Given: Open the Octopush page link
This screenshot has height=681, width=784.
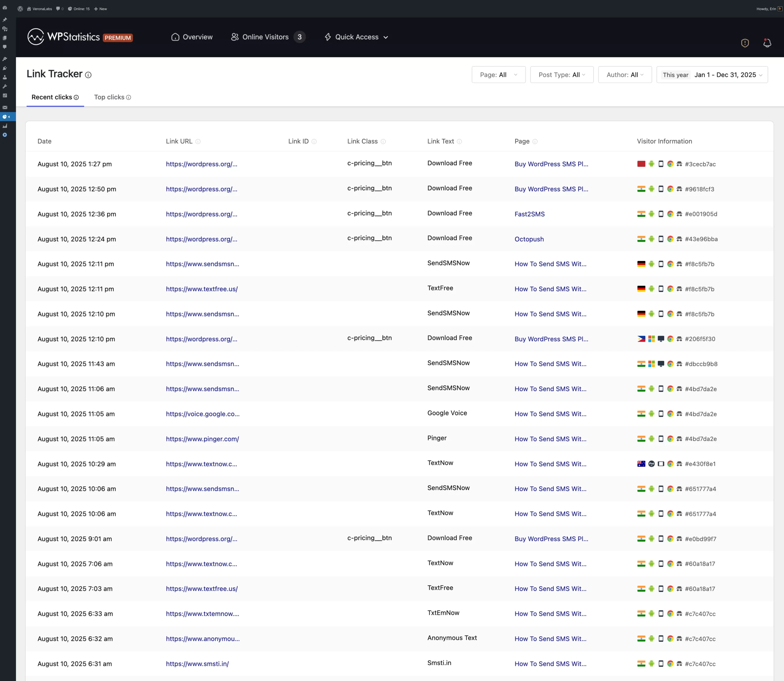Looking at the screenshot, I should click(x=529, y=239).
